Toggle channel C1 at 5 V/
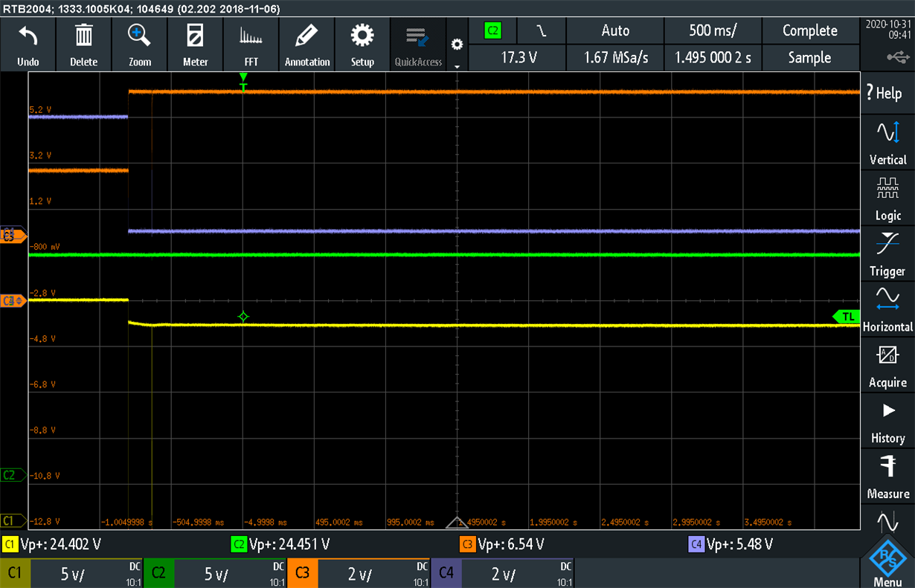915x588 pixels. [x=71, y=573]
